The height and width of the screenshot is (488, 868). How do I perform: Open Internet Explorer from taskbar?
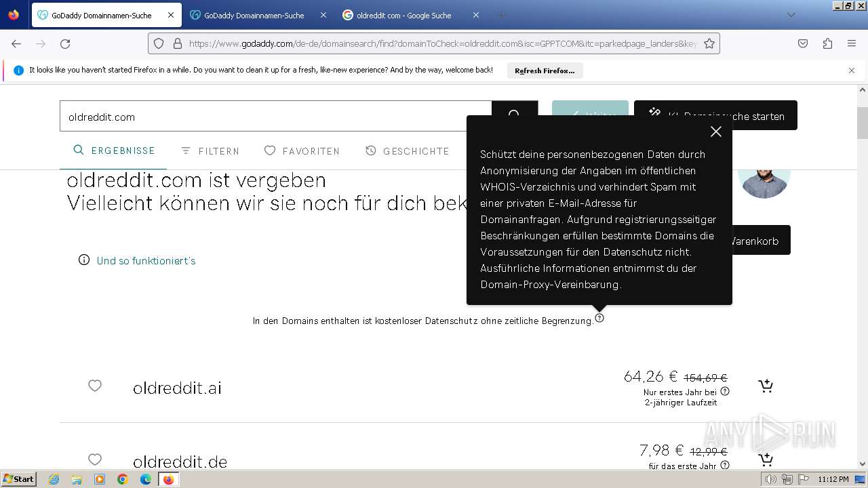pos(54,479)
